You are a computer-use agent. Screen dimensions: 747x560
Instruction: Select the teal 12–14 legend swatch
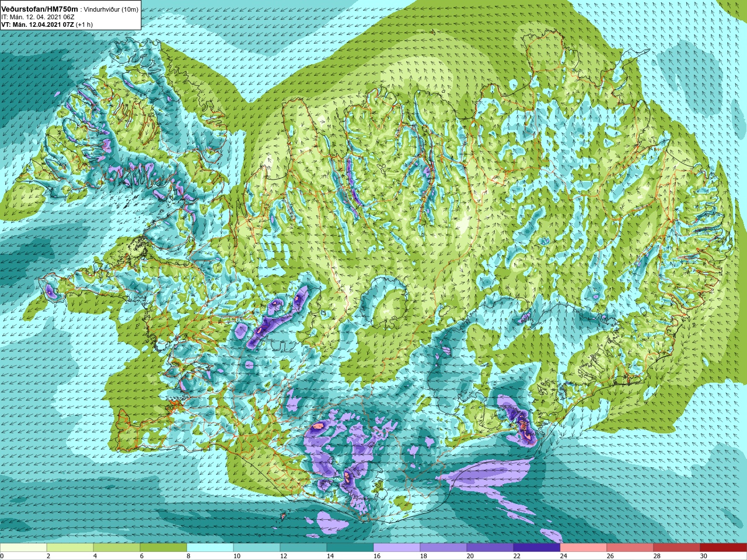pos(303,548)
